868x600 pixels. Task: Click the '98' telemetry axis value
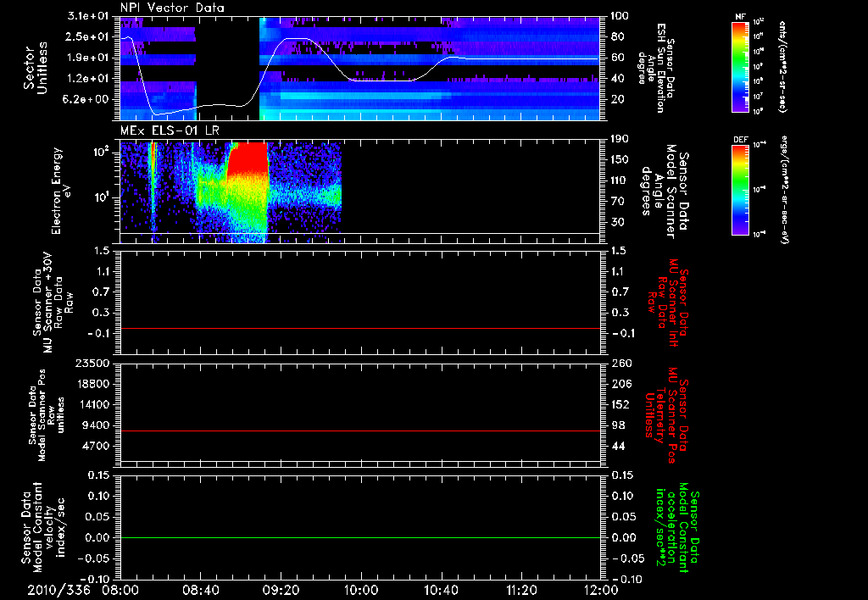(617, 425)
